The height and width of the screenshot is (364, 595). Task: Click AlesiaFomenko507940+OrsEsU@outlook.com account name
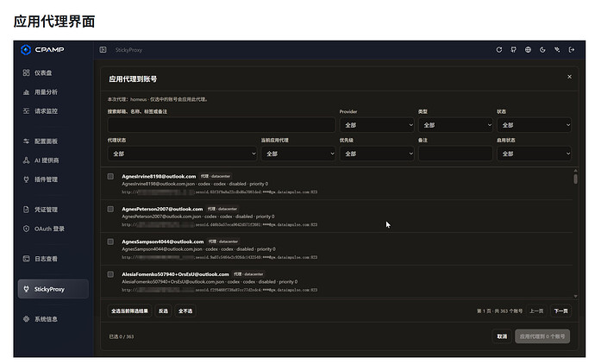pyautogui.click(x=175, y=274)
